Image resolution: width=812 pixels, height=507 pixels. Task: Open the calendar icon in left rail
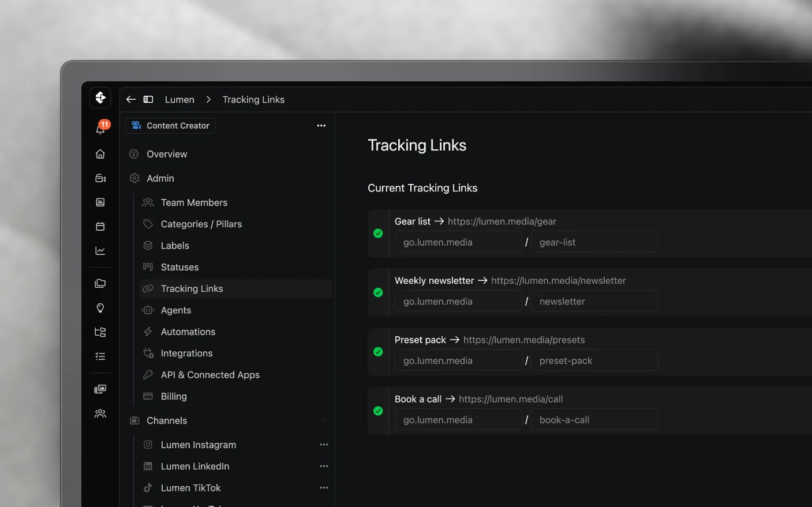coord(100,227)
